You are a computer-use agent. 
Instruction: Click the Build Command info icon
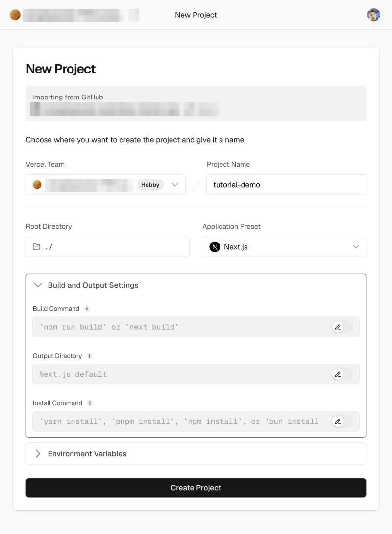(x=87, y=309)
